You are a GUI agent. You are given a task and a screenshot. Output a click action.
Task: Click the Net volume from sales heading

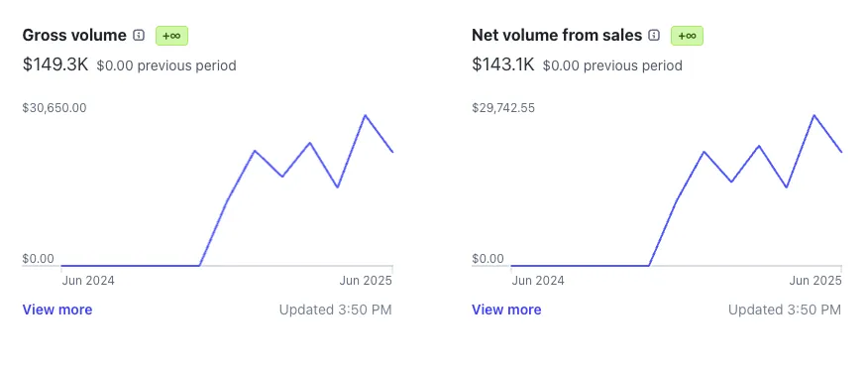coord(557,36)
